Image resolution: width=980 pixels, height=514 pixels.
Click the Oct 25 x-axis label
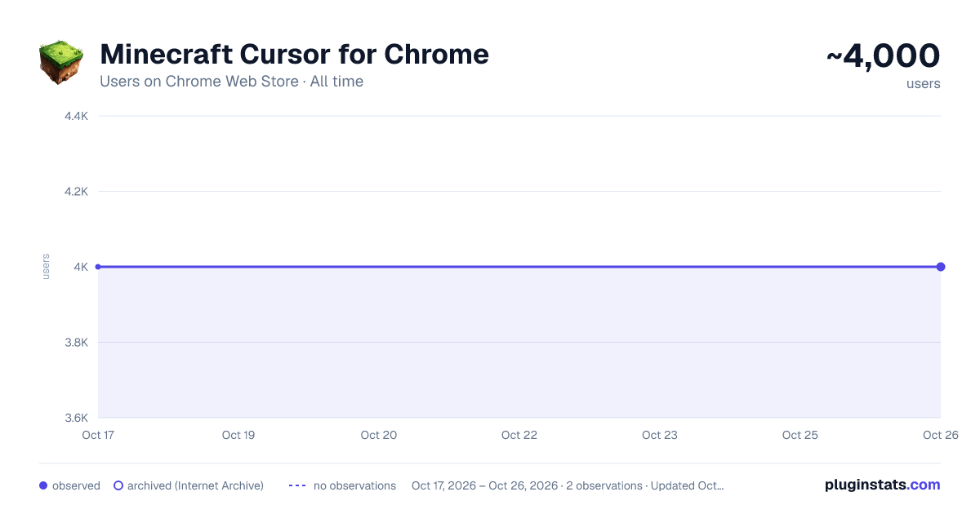click(x=800, y=435)
